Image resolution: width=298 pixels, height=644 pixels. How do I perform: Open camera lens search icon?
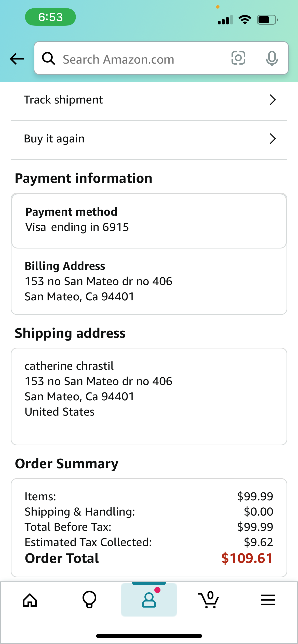238,58
